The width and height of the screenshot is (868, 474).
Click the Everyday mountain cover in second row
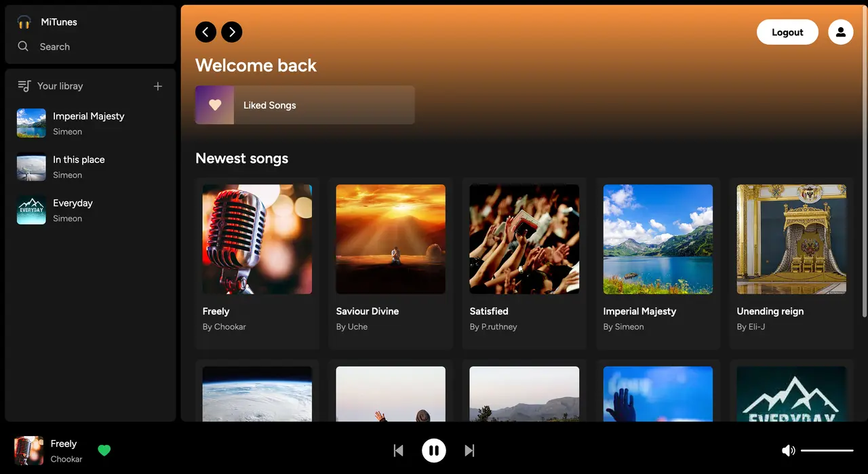point(791,394)
